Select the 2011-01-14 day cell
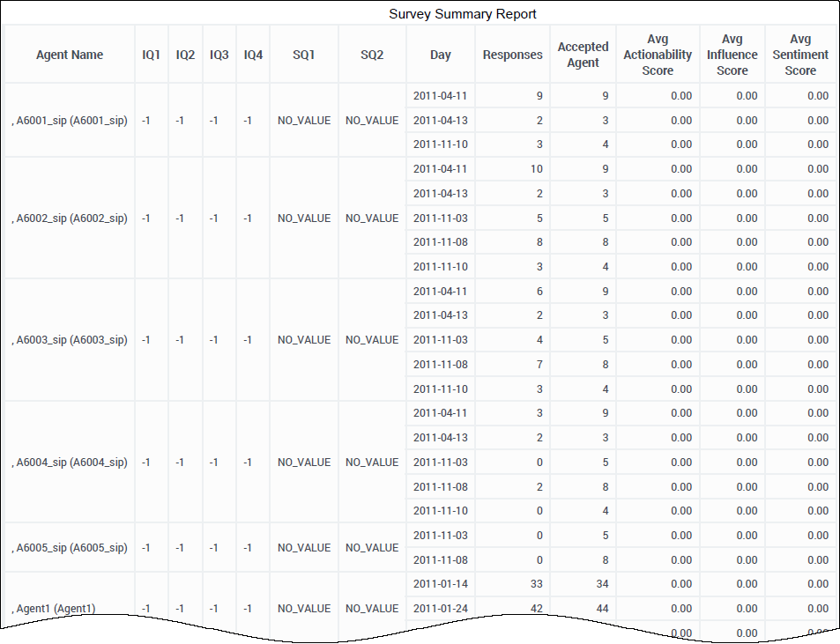 (440, 584)
